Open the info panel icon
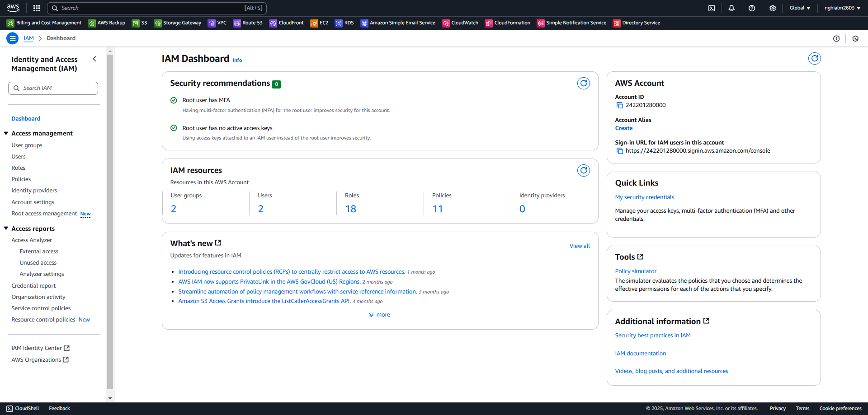This screenshot has height=415, width=868. coord(836,38)
